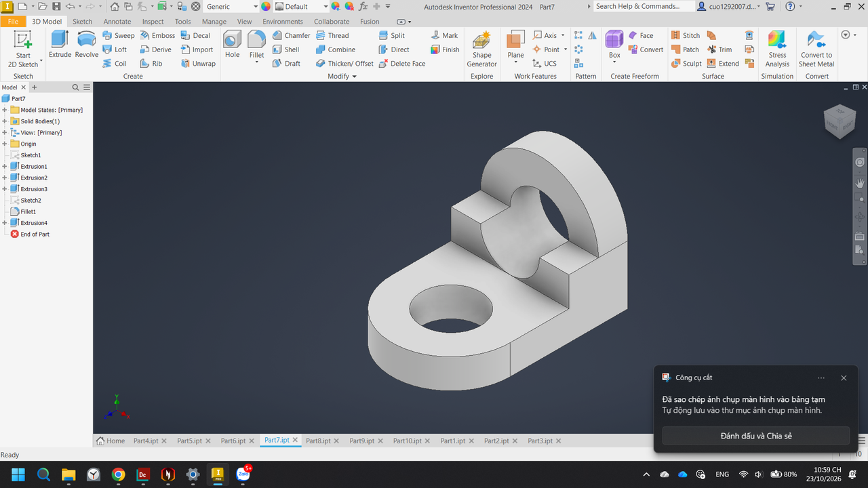Choose the UCS work feature

[x=544, y=64]
